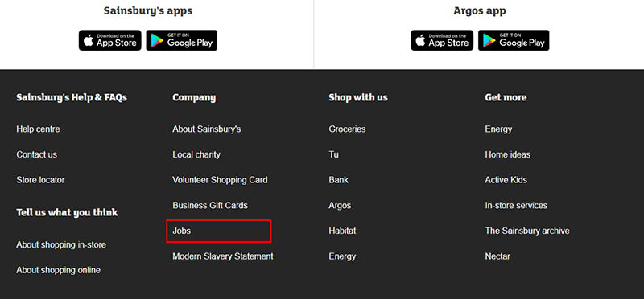
Task: Go to Active Kids page
Action: click(506, 180)
